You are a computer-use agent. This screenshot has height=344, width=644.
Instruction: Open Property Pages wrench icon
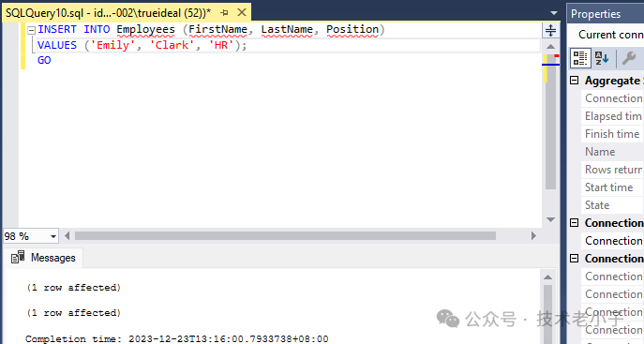(x=629, y=58)
